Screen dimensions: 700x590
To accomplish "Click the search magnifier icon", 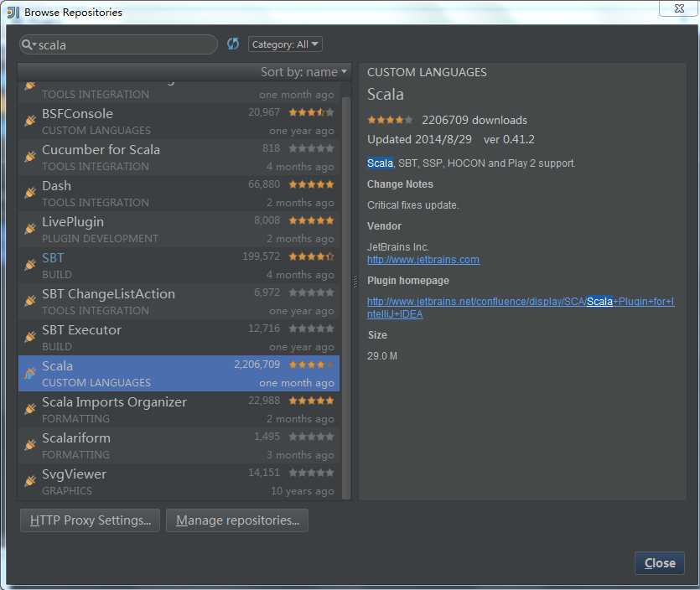I will 27,44.
